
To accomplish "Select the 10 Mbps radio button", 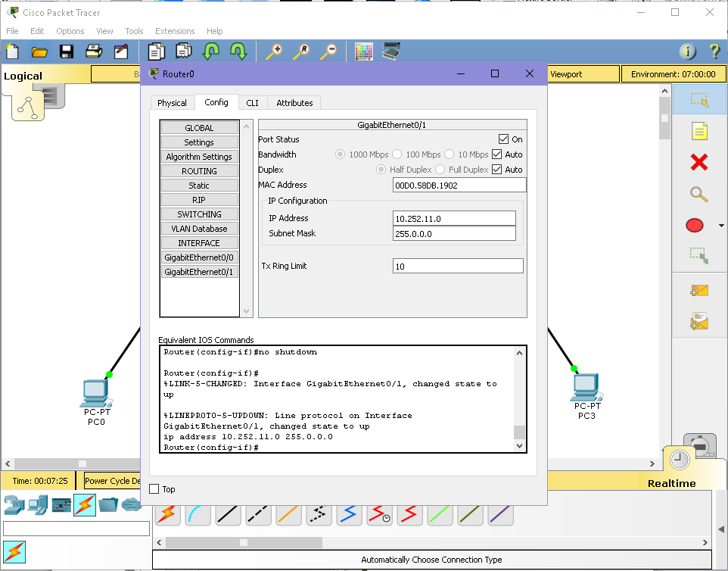I will (x=450, y=154).
